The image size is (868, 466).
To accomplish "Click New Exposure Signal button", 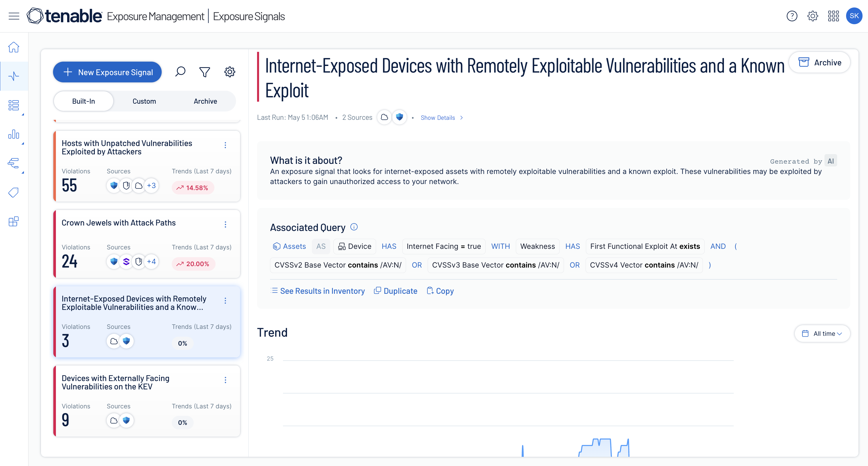I will tap(107, 72).
